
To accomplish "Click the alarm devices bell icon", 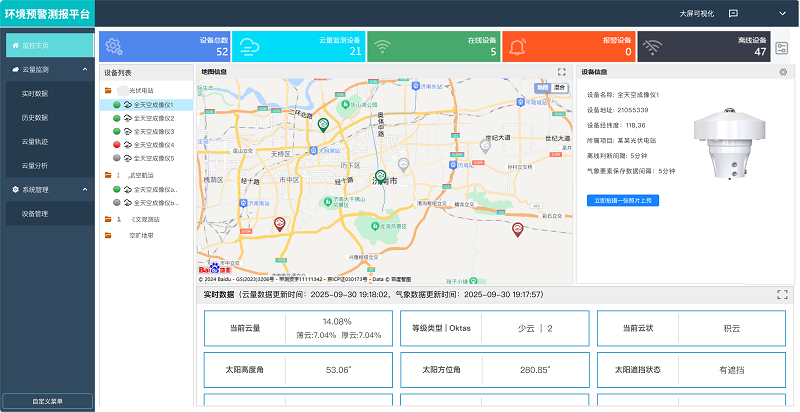I will (517, 46).
